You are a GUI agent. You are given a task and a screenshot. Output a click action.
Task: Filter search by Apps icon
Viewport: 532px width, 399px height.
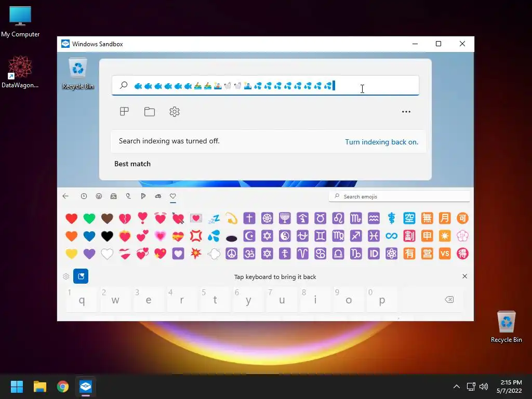125,111
